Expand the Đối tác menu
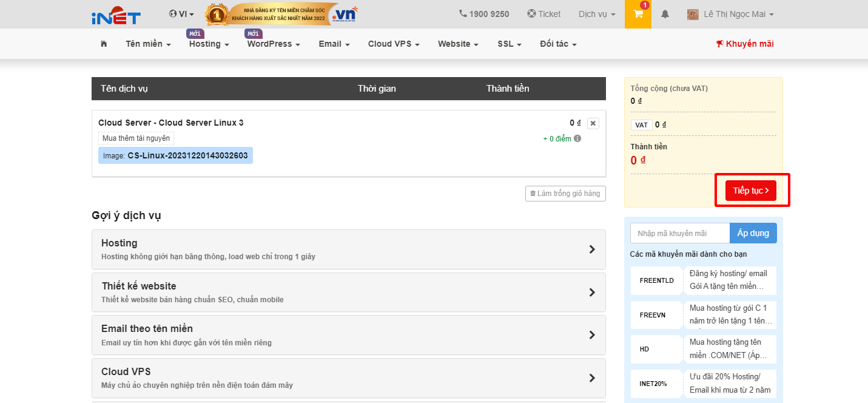Image resolution: width=868 pixels, height=403 pixels. 558,44
